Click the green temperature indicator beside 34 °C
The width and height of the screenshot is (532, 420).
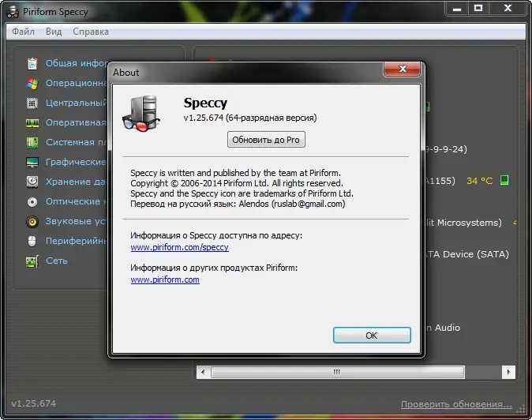tap(504, 180)
